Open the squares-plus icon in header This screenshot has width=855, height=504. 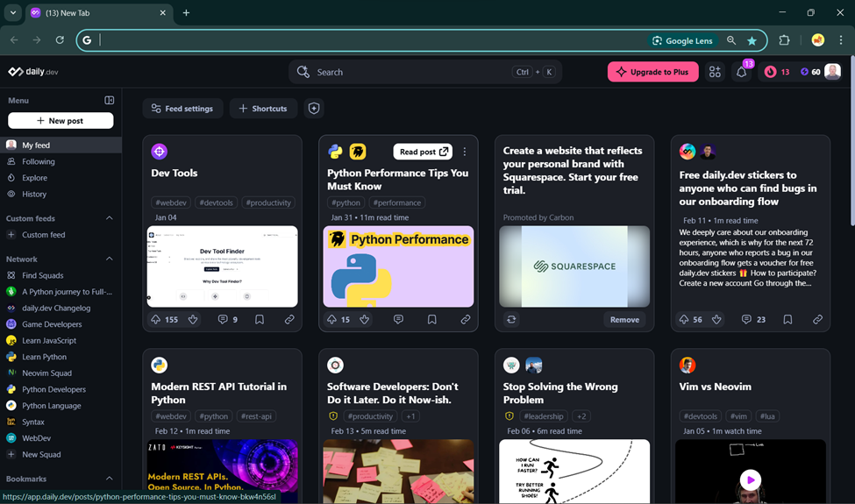pyautogui.click(x=715, y=72)
